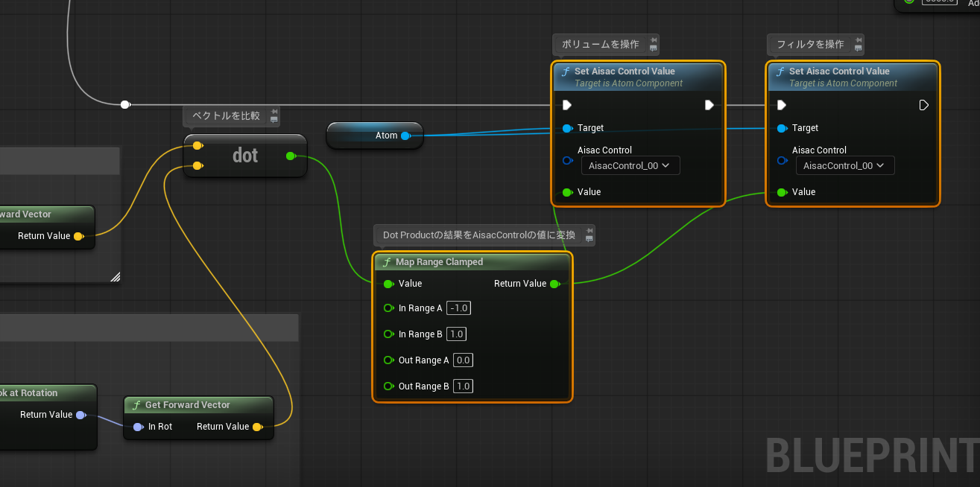Viewport: 980px width, 487px height.
Task: Edit In Range B value 1.0
Action: pyautogui.click(x=457, y=334)
